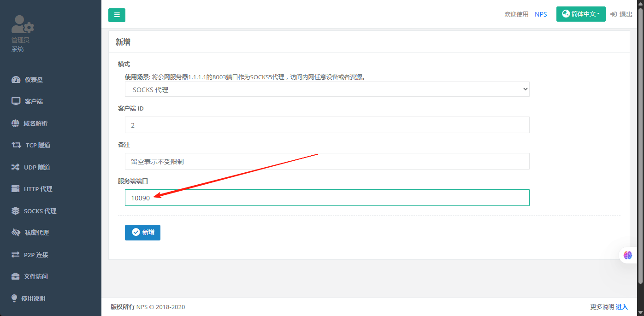The height and width of the screenshot is (316, 644).
Task: Click the retweet icon for TCP 隧道
Action: coord(17,145)
